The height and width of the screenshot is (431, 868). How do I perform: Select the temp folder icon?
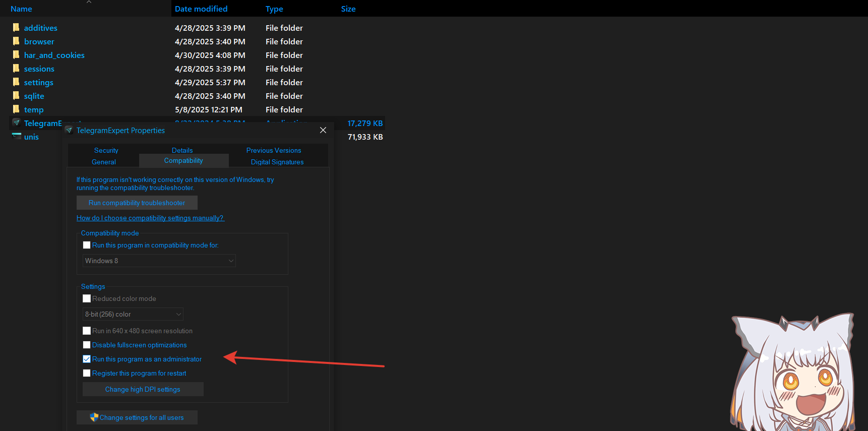(16, 109)
